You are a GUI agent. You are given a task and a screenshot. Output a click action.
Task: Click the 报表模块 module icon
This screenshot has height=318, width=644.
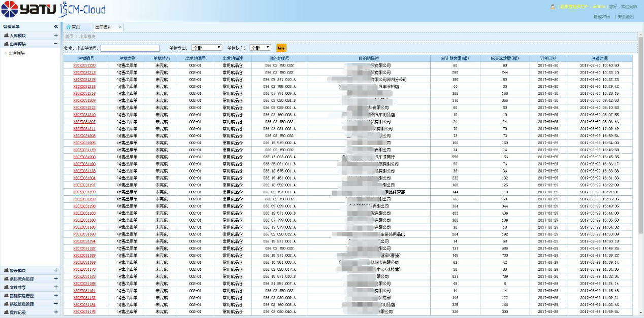pyautogui.click(x=6, y=270)
